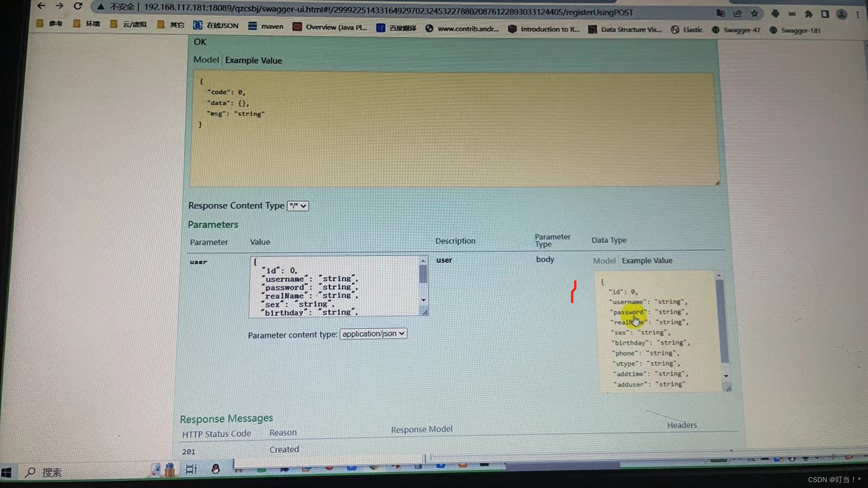The width and height of the screenshot is (868, 488).
Task: Open the Chrome three-dot menu
Action: [858, 14]
